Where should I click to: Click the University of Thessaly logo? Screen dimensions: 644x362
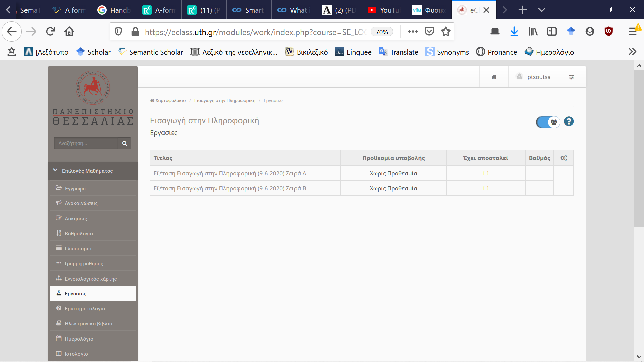click(x=93, y=98)
